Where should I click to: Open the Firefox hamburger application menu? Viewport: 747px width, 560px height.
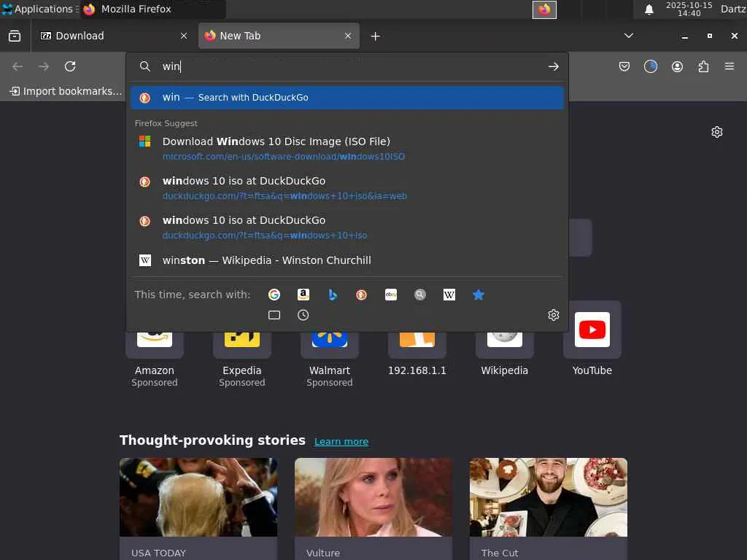[x=729, y=66]
